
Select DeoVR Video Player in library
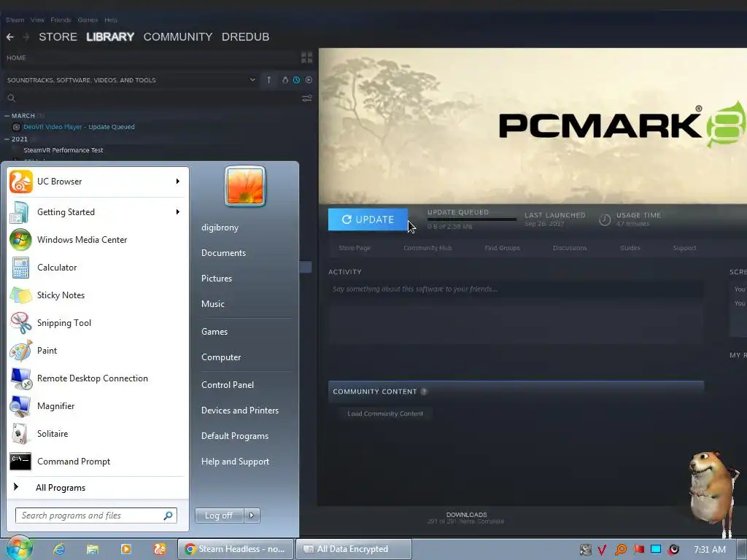79,127
